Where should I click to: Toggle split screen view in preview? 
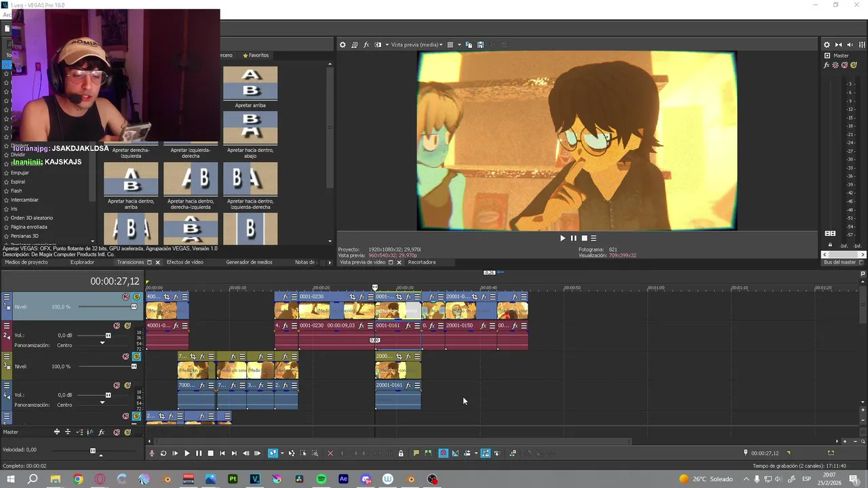point(378,45)
